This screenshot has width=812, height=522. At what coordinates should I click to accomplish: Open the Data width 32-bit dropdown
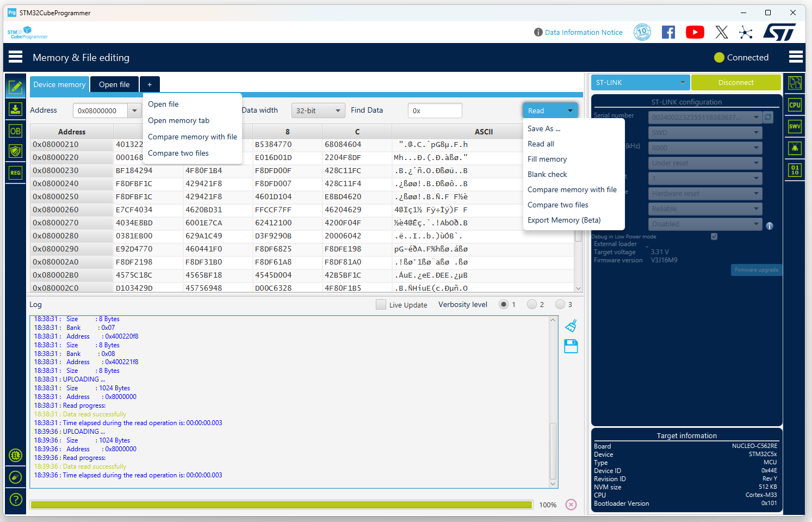coord(318,110)
